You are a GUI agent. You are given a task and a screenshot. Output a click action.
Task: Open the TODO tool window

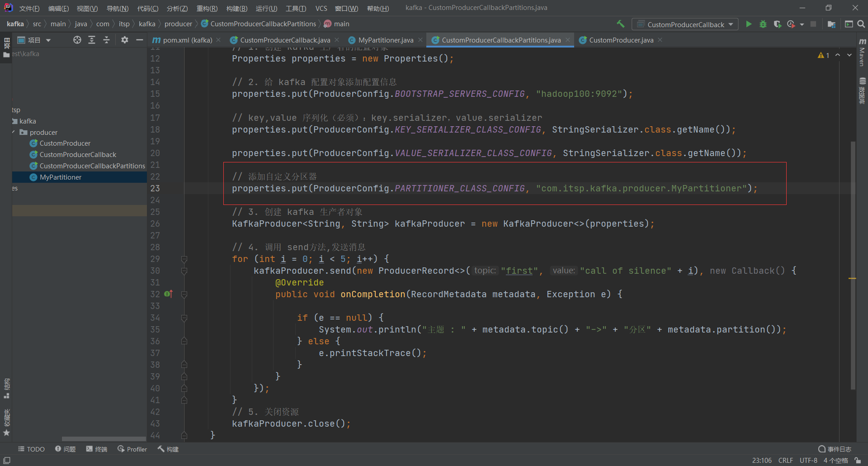coord(32,449)
